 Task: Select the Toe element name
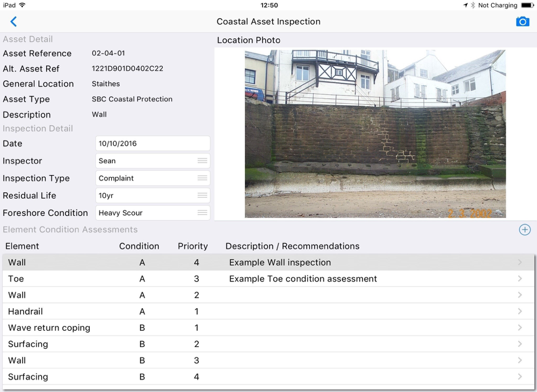click(16, 279)
